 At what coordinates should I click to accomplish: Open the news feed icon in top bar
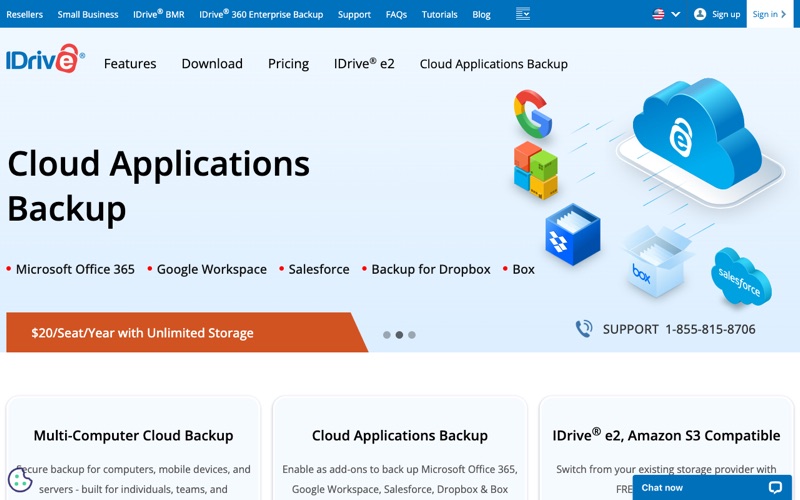click(x=523, y=14)
